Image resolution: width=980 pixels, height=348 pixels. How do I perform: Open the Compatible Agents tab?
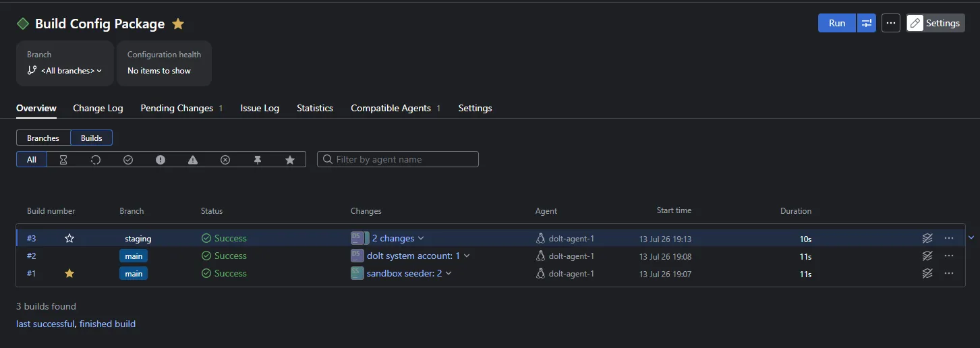tap(395, 108)
